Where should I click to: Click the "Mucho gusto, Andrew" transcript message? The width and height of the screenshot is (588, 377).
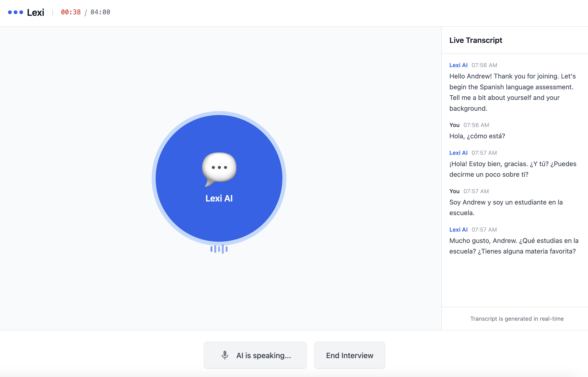513,246
